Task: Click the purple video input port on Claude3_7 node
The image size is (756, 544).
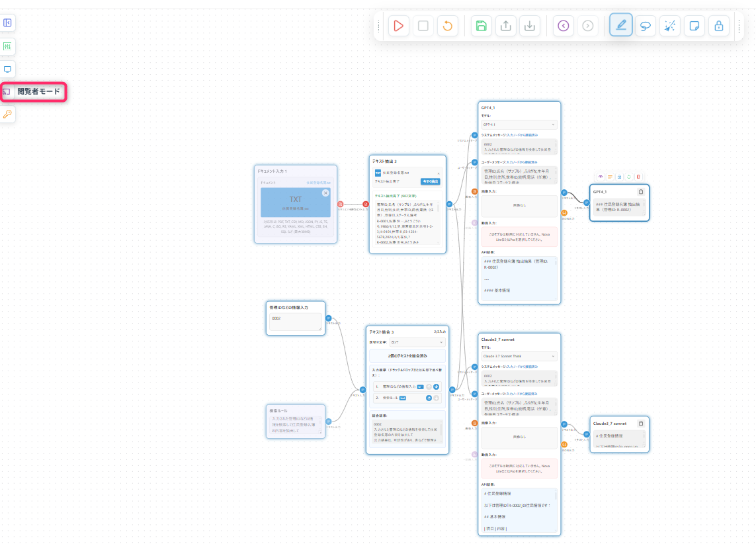Action: [x=474, y=454]
